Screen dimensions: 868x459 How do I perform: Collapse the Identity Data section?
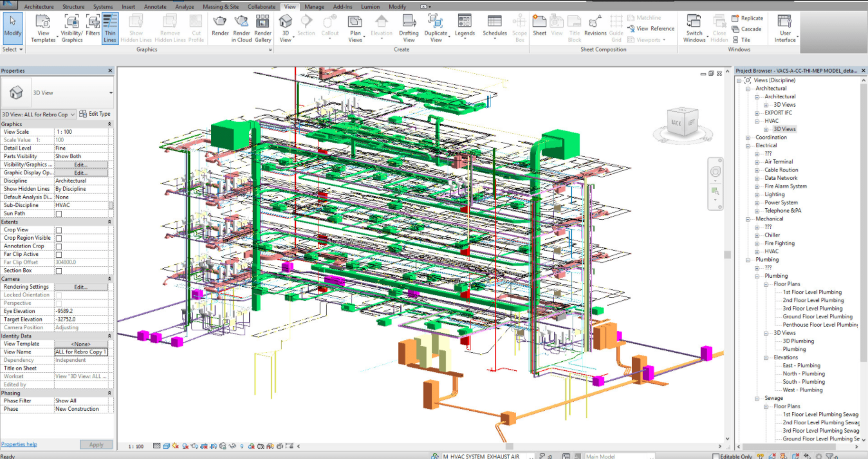(109, 336)
